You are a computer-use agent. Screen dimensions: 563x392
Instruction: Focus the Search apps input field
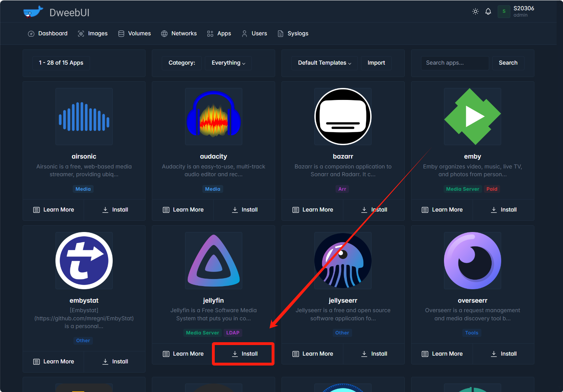pos(455,63)
